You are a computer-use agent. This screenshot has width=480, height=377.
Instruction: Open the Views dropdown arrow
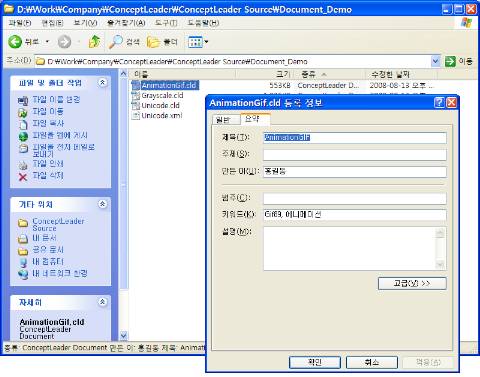[x=206, y=42]
